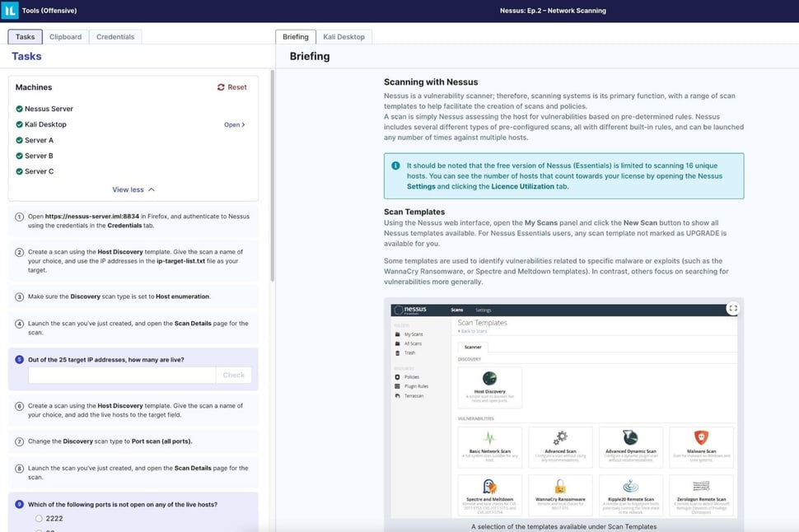Click the Server B machine name
This screenshot has width=799, height=532.
point(39,156)
